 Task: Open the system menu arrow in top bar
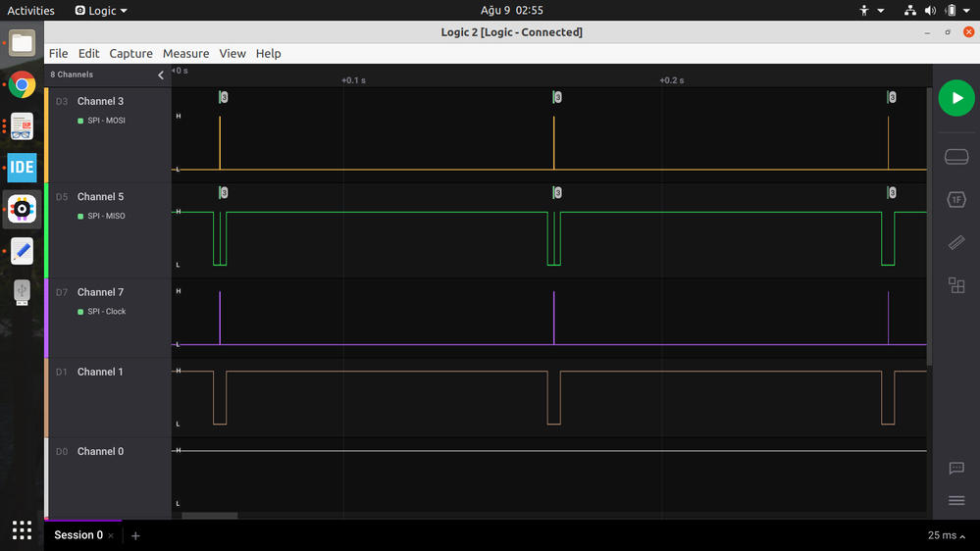967,11
